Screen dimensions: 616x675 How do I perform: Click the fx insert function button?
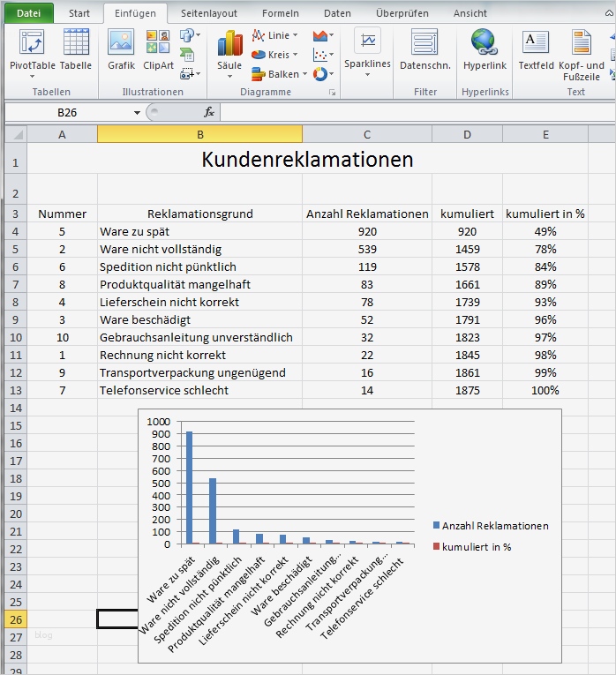[x=209, y=112]
